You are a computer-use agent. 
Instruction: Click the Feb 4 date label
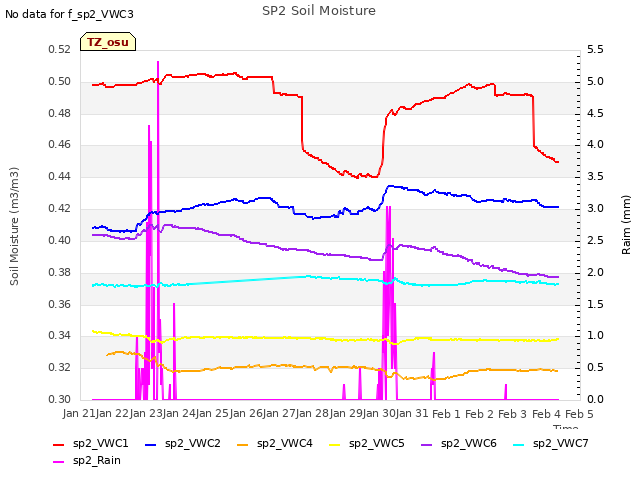point(547,414)
